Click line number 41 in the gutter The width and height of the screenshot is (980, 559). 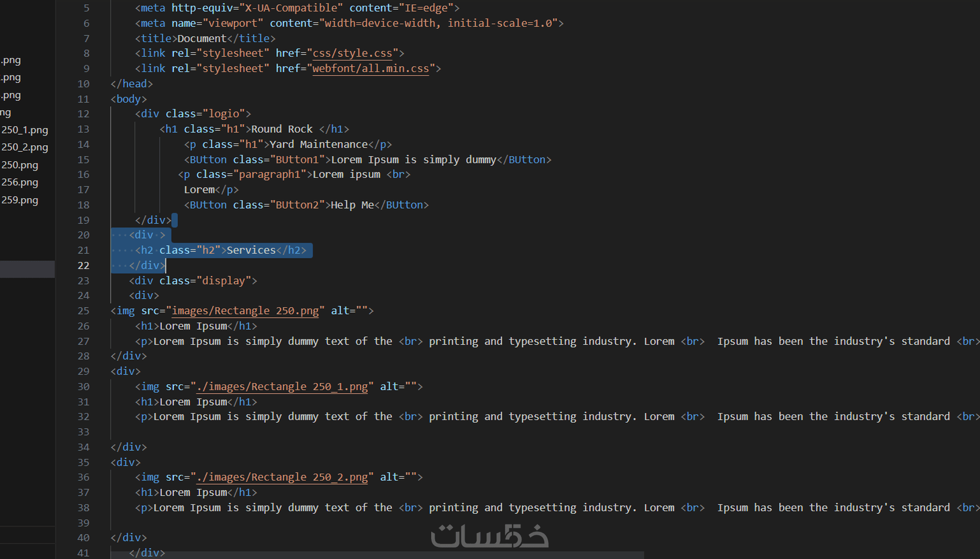pyautogui.click(x=83, y=553)
